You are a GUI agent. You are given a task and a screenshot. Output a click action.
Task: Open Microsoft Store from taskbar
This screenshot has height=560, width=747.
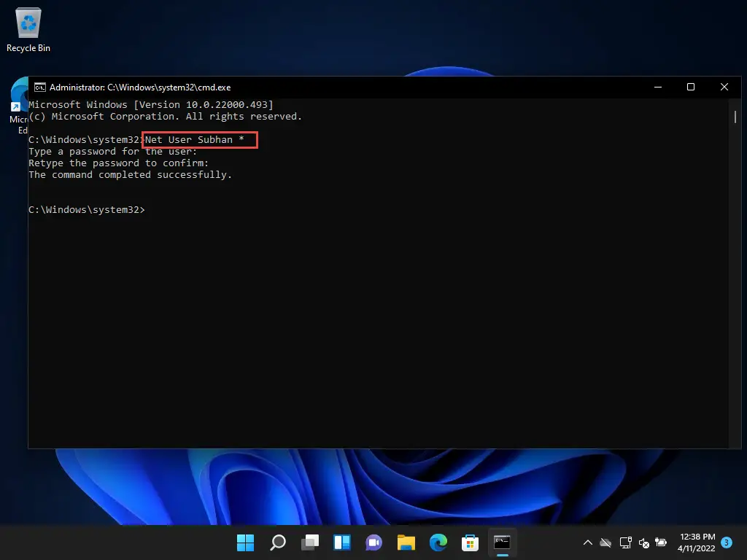click(470, 542)
